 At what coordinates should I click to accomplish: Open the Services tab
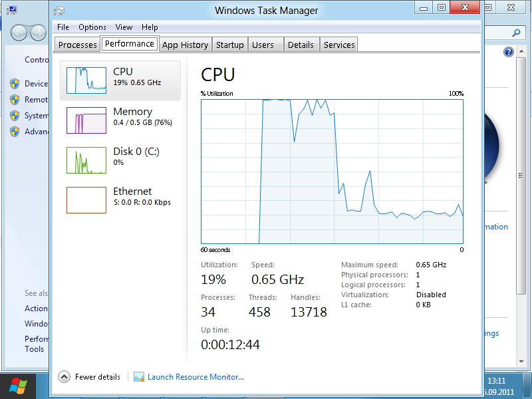[x=339, y=45]
